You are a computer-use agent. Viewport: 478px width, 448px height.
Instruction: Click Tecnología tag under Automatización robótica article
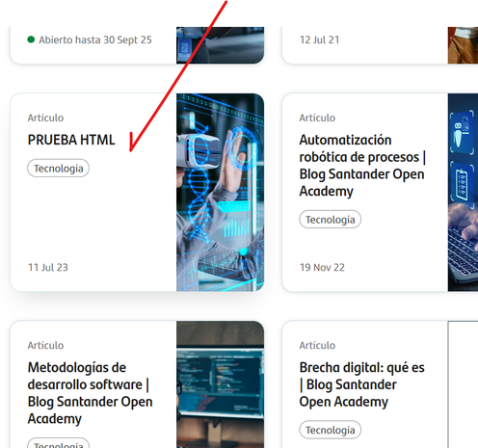(331, 220)
